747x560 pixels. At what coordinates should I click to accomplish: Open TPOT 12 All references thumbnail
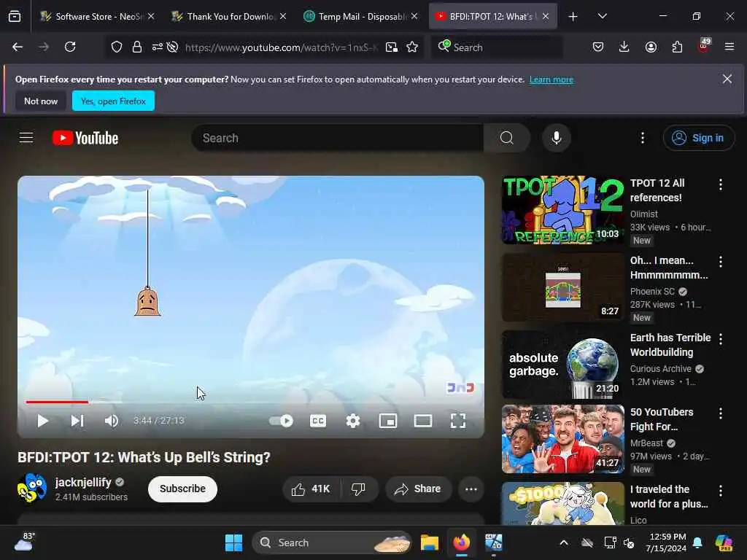(x=562, y=210)
